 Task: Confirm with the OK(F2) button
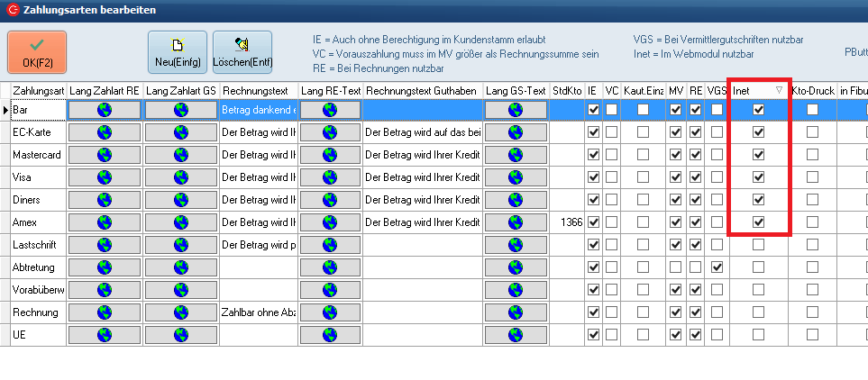click(37, 52)
